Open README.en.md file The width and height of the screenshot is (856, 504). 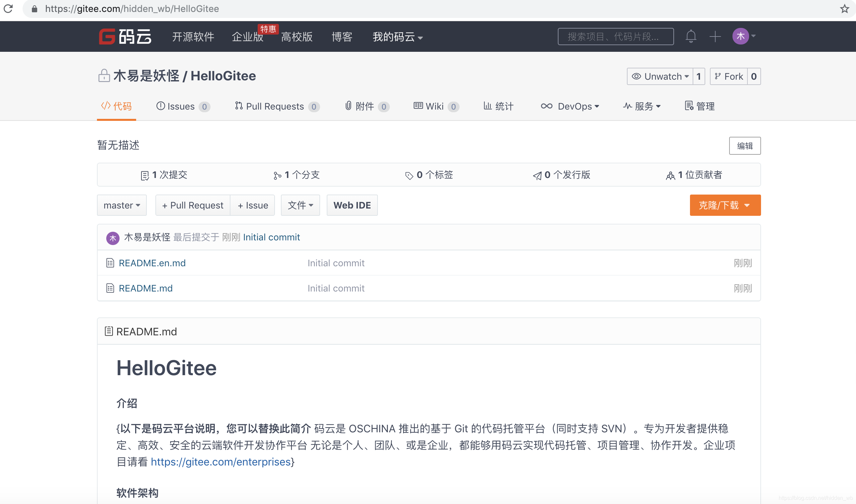(x=152, y=263)
